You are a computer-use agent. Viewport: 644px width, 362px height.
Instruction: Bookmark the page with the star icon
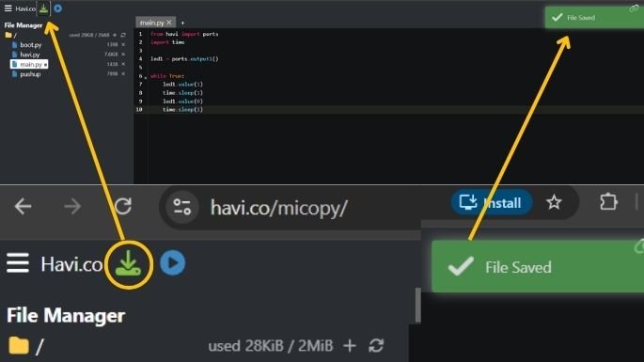[554, 202]
